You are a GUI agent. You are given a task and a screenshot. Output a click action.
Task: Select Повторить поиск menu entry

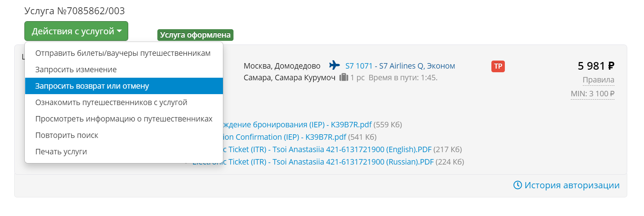(67, 135)
